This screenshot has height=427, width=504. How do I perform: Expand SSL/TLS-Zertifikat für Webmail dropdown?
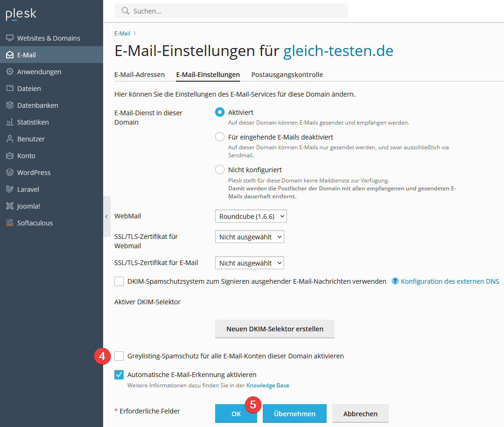coord(249,237)
